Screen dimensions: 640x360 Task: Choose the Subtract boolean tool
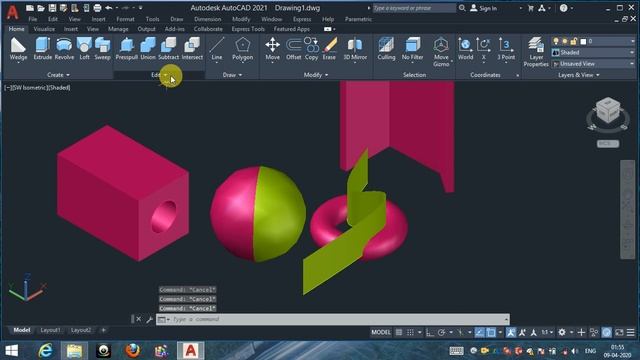click(169, 49)
